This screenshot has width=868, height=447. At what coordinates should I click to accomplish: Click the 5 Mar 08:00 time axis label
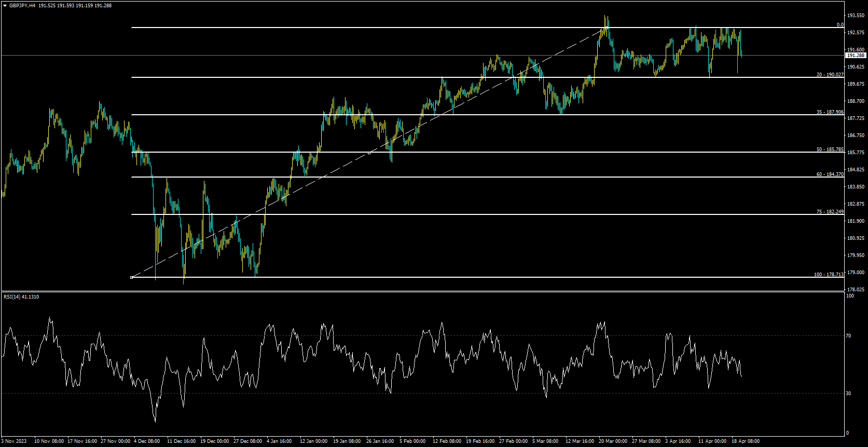point(545,441)
